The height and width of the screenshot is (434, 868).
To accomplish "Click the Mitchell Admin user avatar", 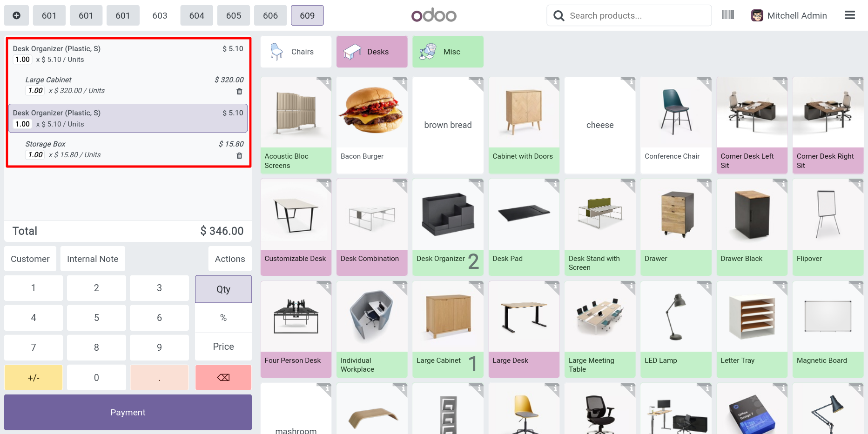I will (757, 15).
